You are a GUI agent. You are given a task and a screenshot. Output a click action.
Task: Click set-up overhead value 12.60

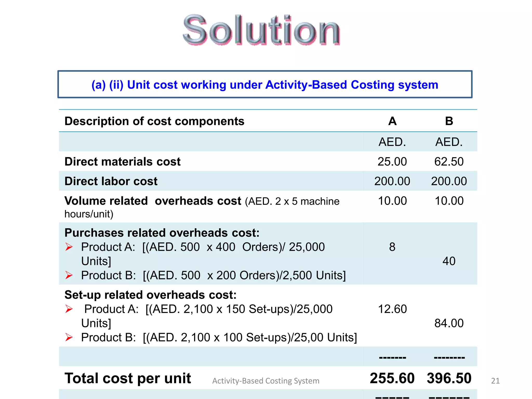pos(392,309)
